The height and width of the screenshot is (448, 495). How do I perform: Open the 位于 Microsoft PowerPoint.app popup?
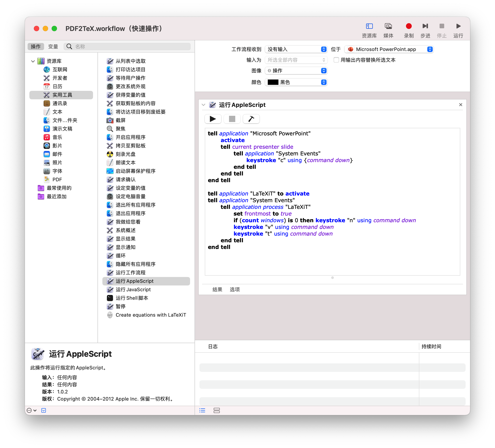tap(389, 49)
